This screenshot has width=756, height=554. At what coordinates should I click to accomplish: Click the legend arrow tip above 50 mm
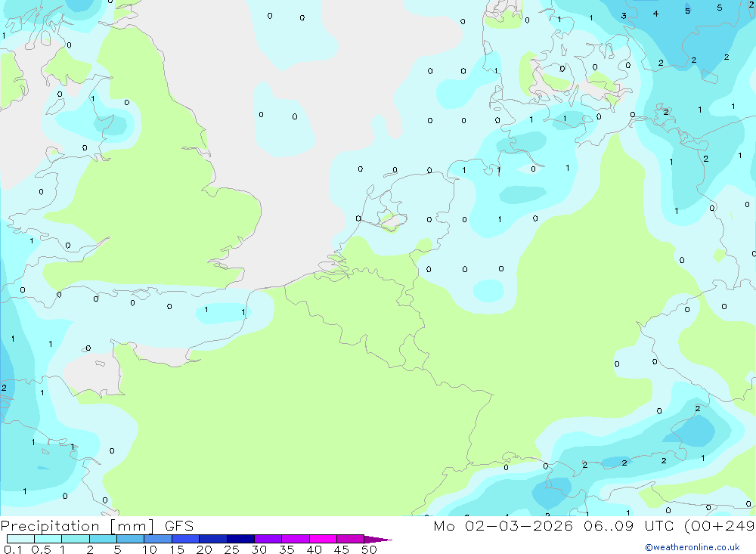point(378,539)
